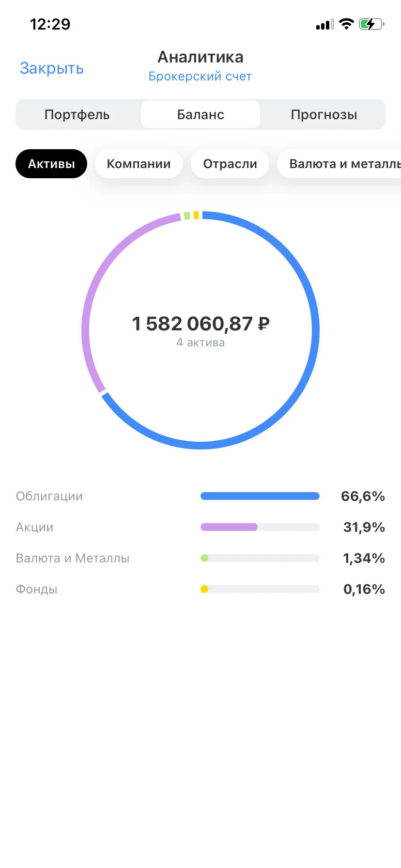Select the yellow dot for Фонды

point(204,589)
